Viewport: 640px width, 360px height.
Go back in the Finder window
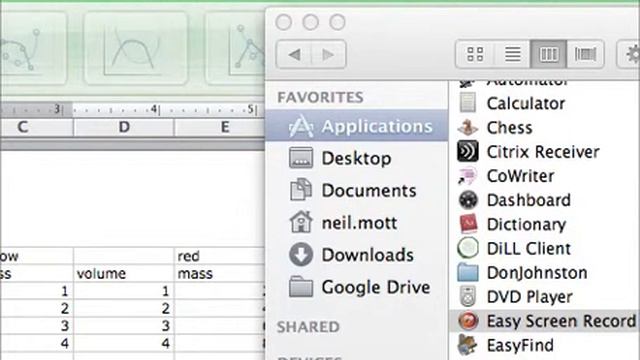click(x=294, y=54)
